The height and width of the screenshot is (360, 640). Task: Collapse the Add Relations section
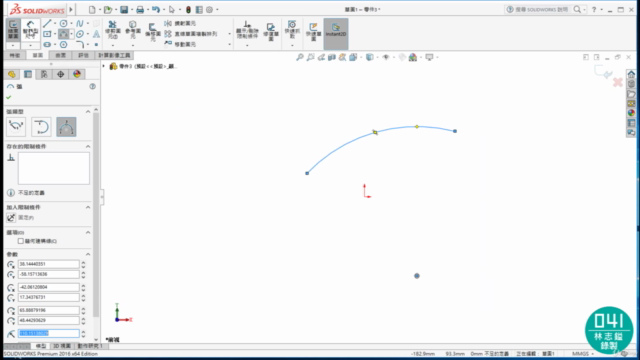point(88,207)
